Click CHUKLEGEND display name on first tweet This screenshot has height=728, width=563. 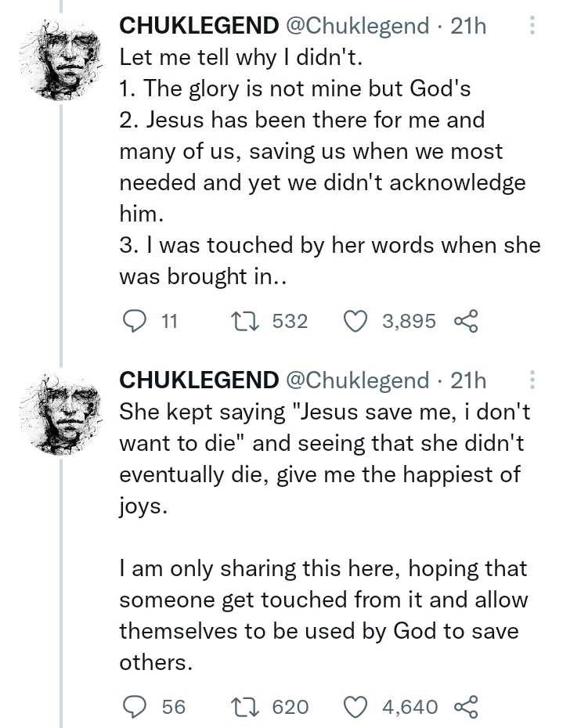(198, 27)
